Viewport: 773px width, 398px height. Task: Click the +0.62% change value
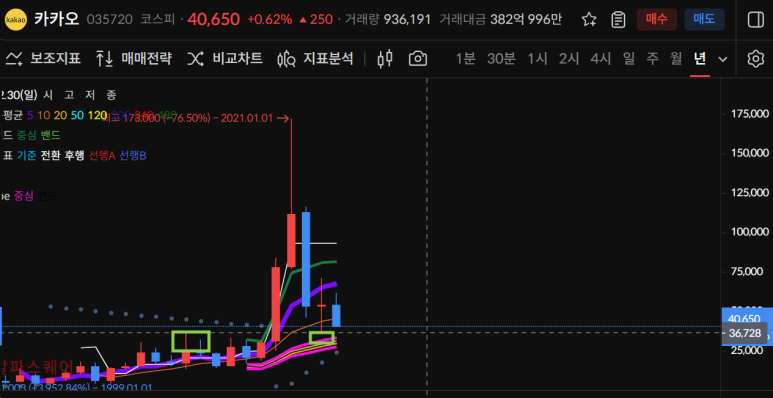(x=269, y=20)
